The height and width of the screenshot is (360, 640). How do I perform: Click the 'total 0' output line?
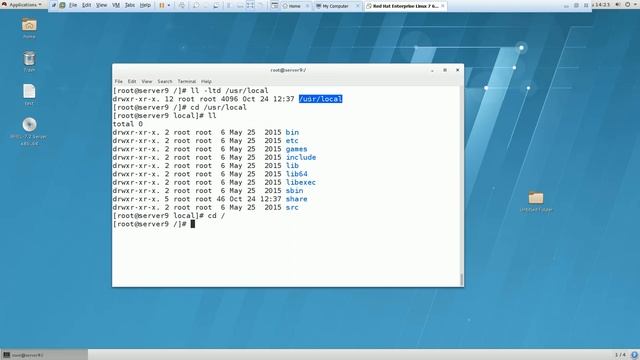pos(128,124)
